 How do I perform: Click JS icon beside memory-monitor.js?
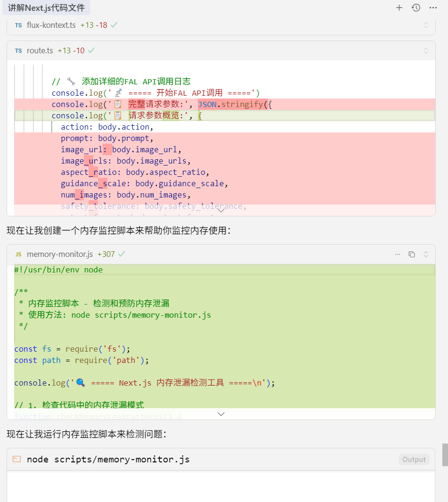click(x=18, y=254)
